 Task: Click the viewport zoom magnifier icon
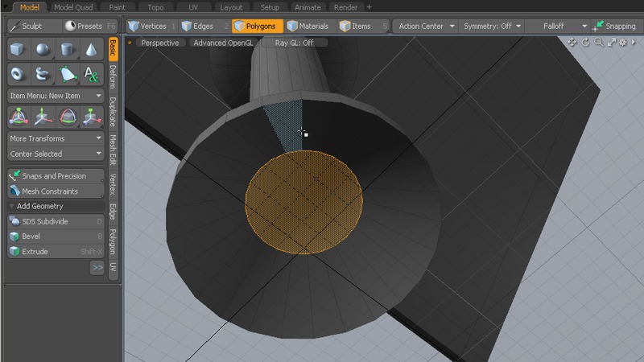[x=600, y=43]
